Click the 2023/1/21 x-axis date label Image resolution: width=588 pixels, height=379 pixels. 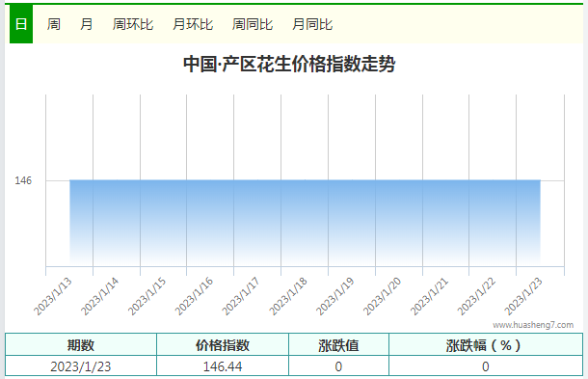coord(429,296)
